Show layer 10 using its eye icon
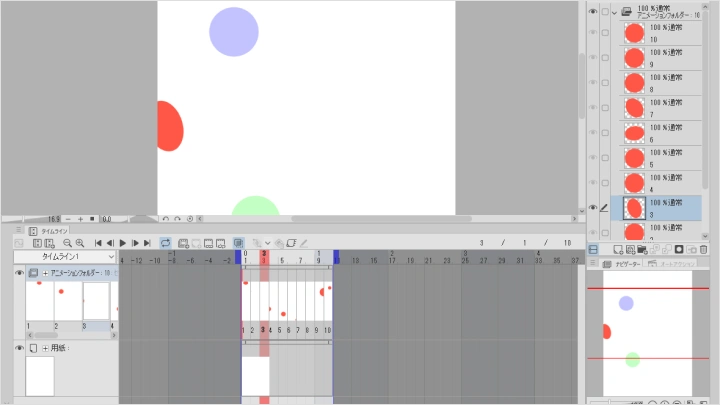Screen dimensions: 720x405 point(593,33)
